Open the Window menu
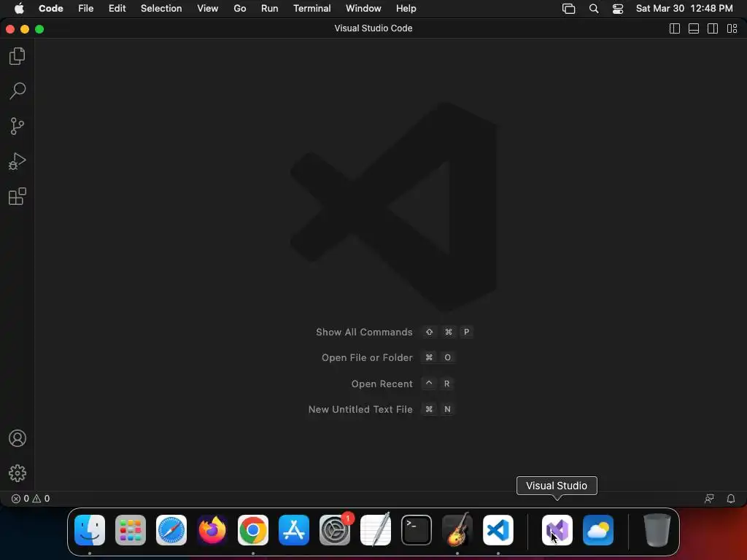This screenshot has height=560, width=747. tap(363, 9)
